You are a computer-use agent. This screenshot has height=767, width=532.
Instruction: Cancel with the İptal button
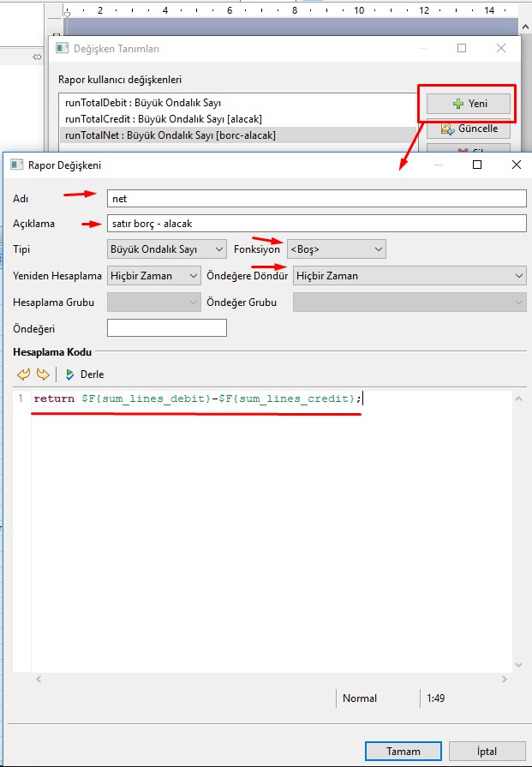(x=487, y=751)
